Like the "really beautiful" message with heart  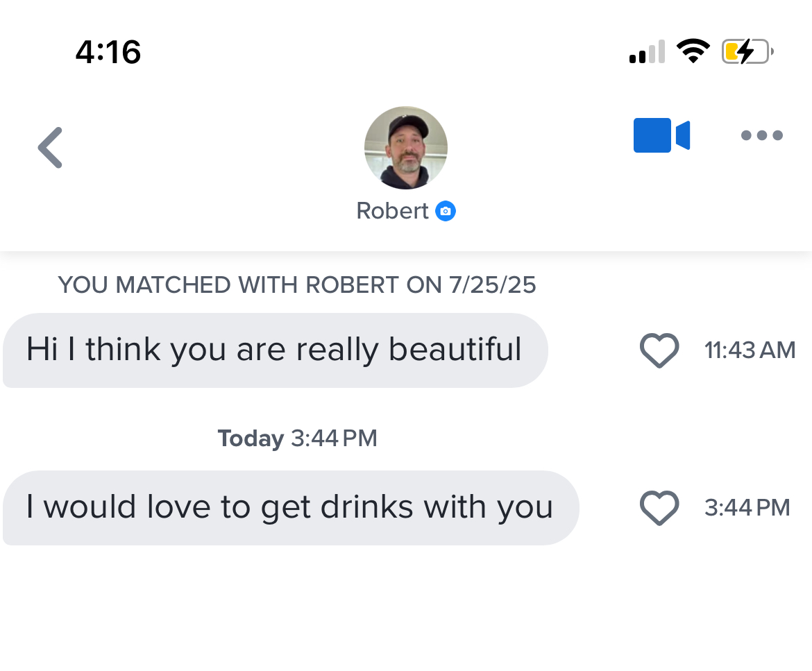659,350
